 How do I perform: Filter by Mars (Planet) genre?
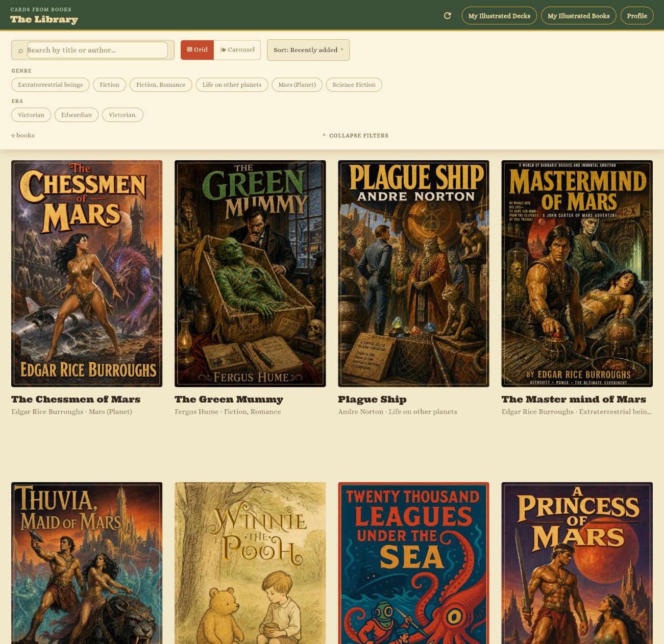tap(297, 85)
